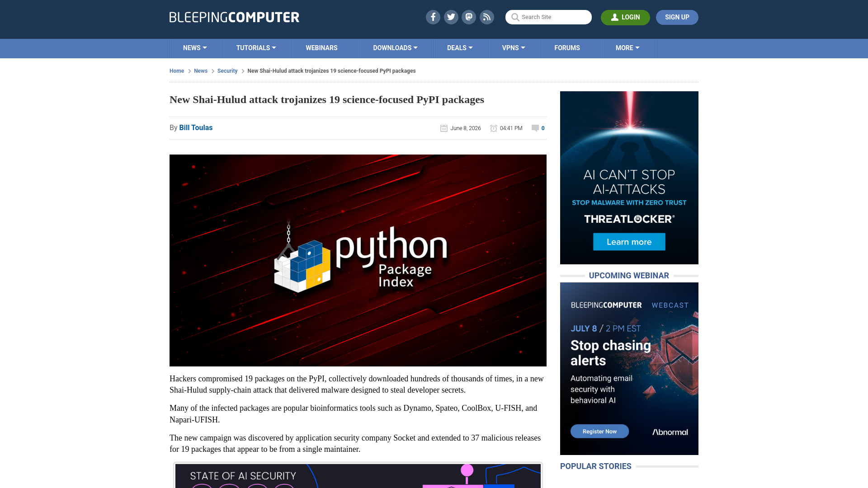The height and width of the screenshot is (488, 868).
Task: Expand the More dropdown menu
Action: (627, 48)
